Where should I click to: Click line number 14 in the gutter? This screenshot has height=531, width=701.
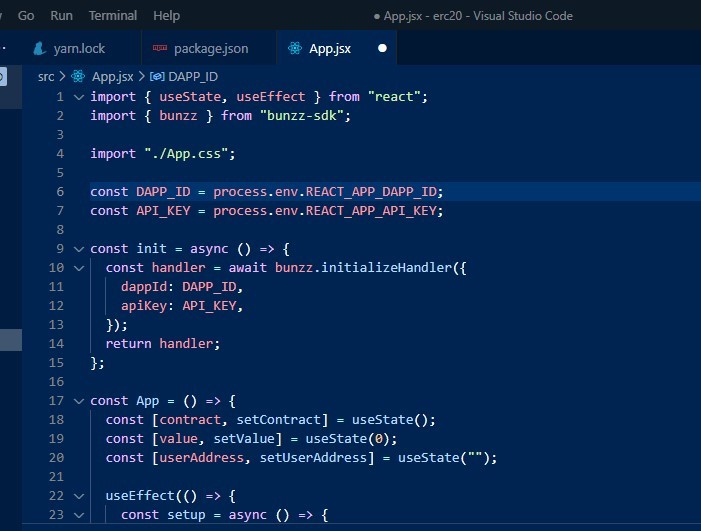tap(56, 344)
